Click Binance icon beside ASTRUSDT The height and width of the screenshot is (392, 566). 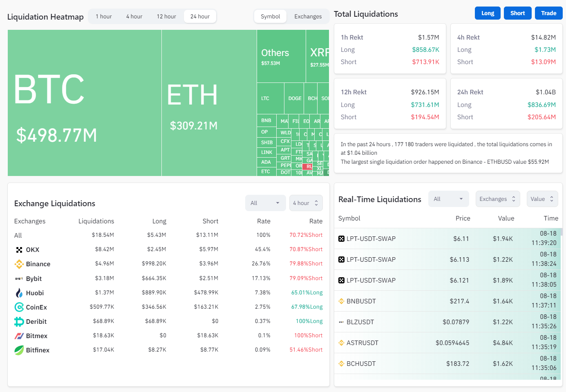tap(341, 343)
